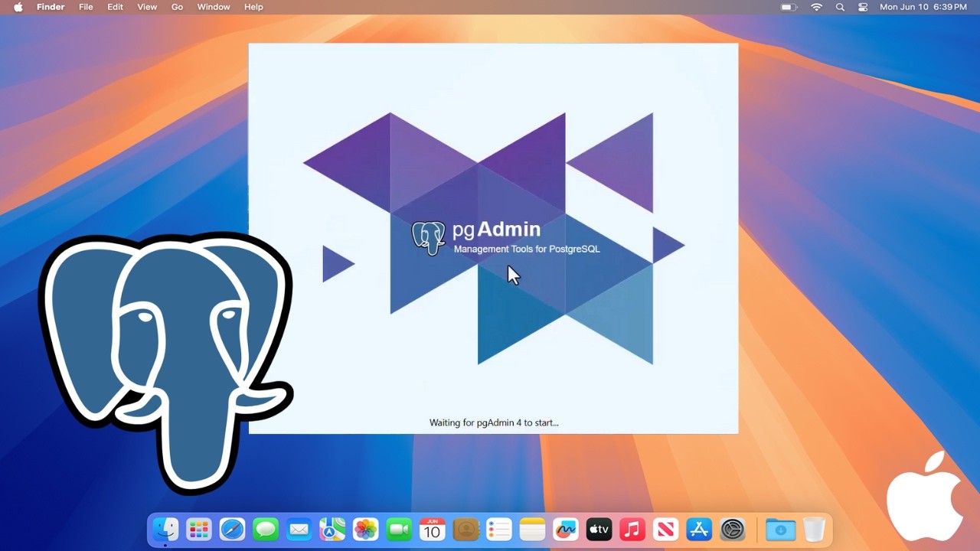This screenshot has height=551, width=980.
Task: Launch Reminders from the Dock
Action: [x=498, y=529]
